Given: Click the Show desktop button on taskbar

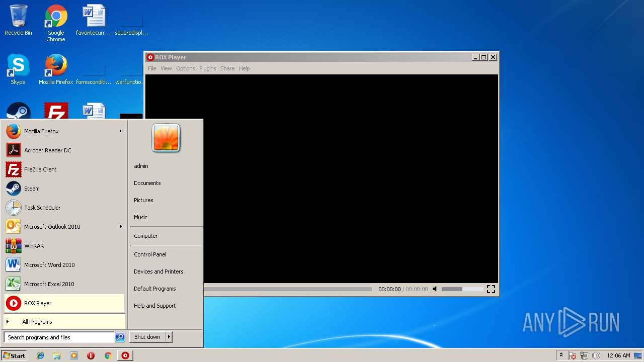Looking at the screenshot, I should (x=638, y=355).
